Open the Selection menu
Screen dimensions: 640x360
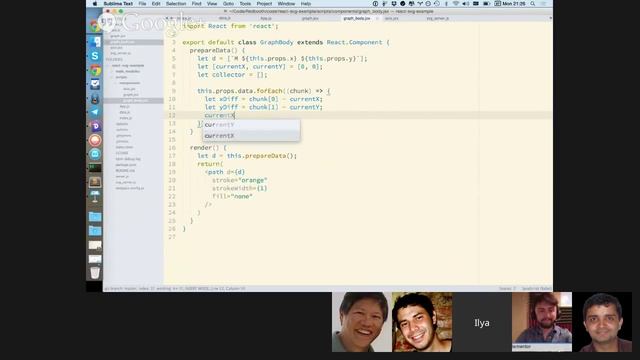[176, 4]
